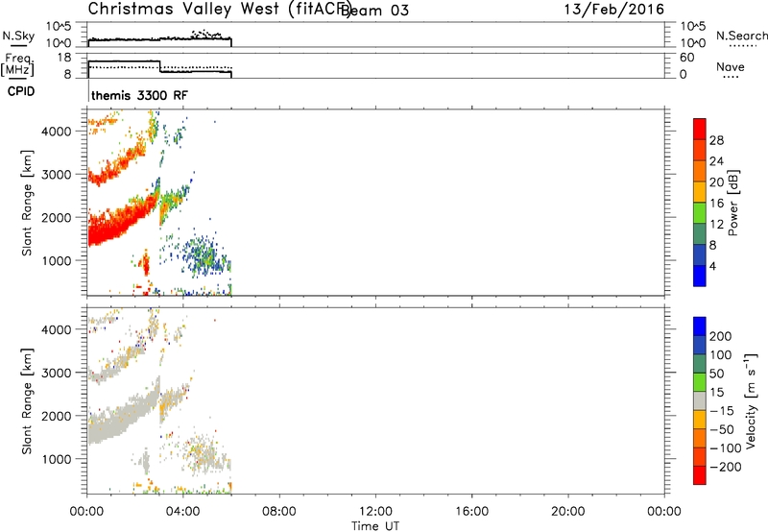The height and width of the screenshot is (532, 768).
Task: Click the power panel 'Slant Range [km]' label
Action: click(x=27, y=203)
